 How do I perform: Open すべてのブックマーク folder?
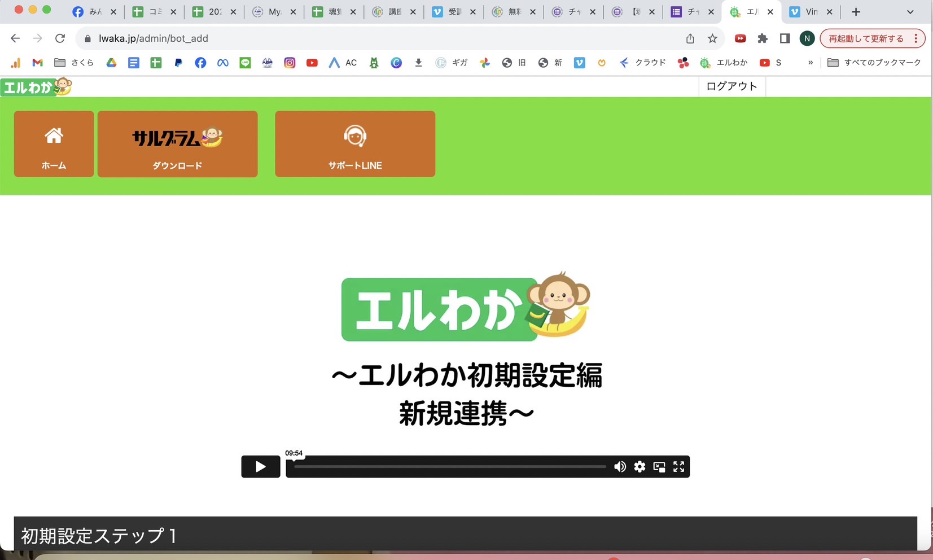(874, 63)
